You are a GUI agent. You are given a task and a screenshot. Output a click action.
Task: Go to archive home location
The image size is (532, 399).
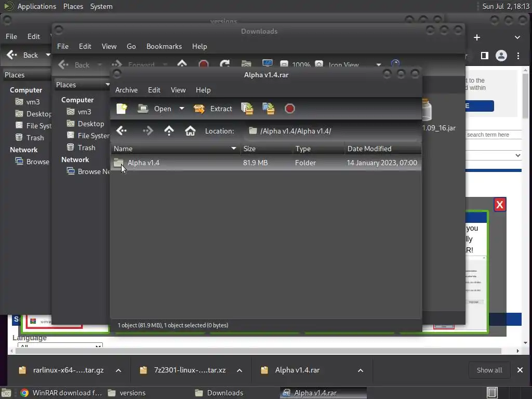point(190,130)
